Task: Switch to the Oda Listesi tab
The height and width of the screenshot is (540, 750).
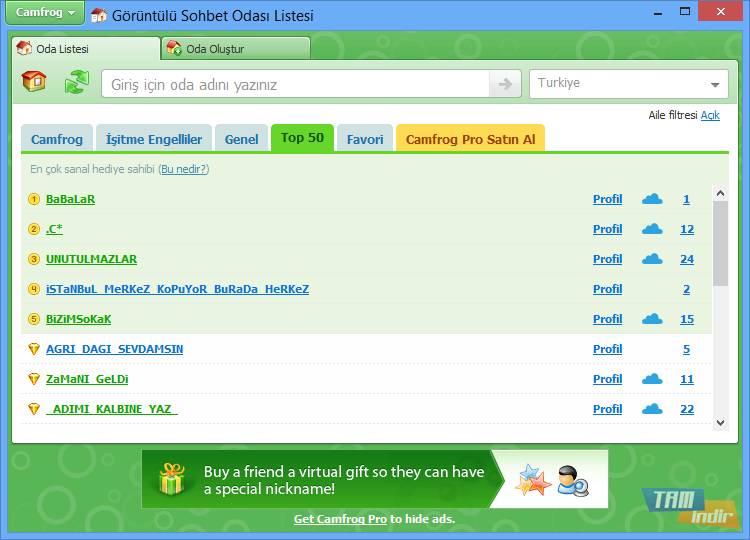Action: pos(86,48)
